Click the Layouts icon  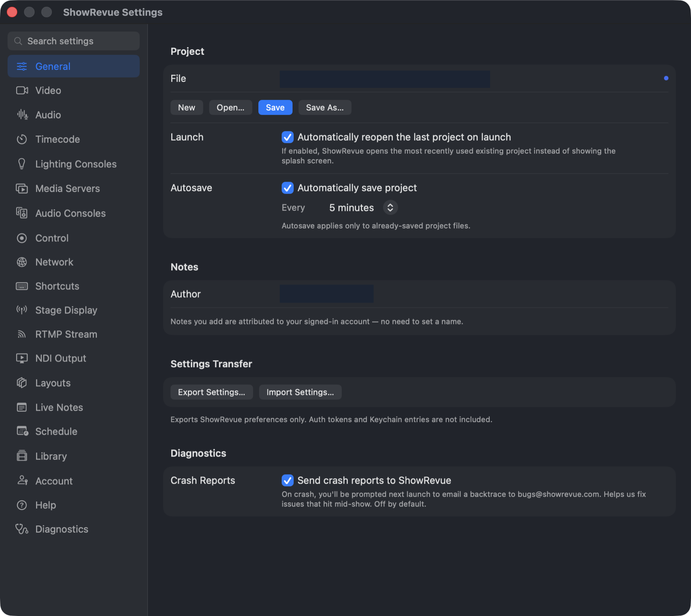(22, 383)
